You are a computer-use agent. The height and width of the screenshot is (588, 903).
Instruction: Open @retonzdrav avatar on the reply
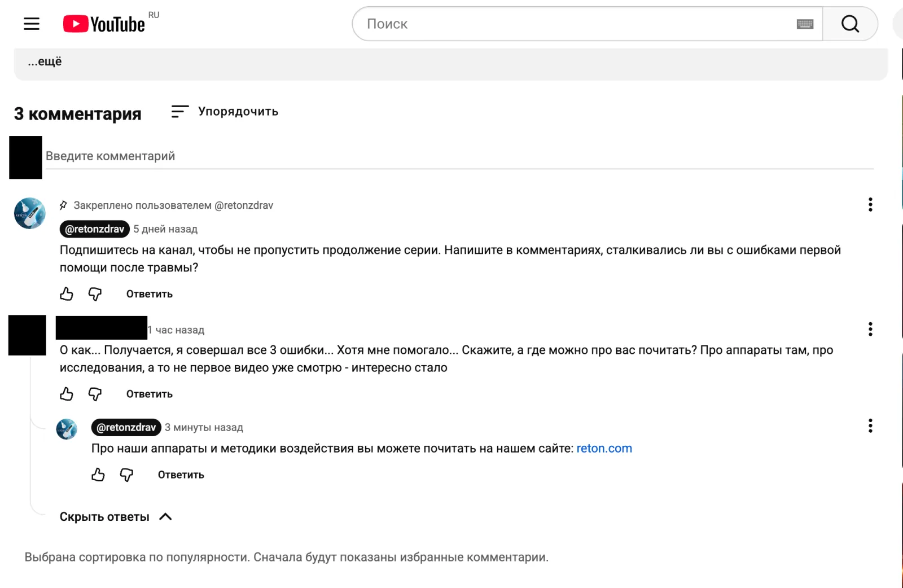coord(67,429)
